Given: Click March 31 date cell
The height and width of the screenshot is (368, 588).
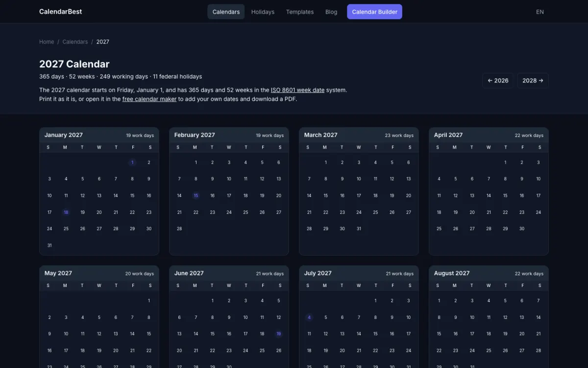Looking at the screenshot, I should click(359, 229).
